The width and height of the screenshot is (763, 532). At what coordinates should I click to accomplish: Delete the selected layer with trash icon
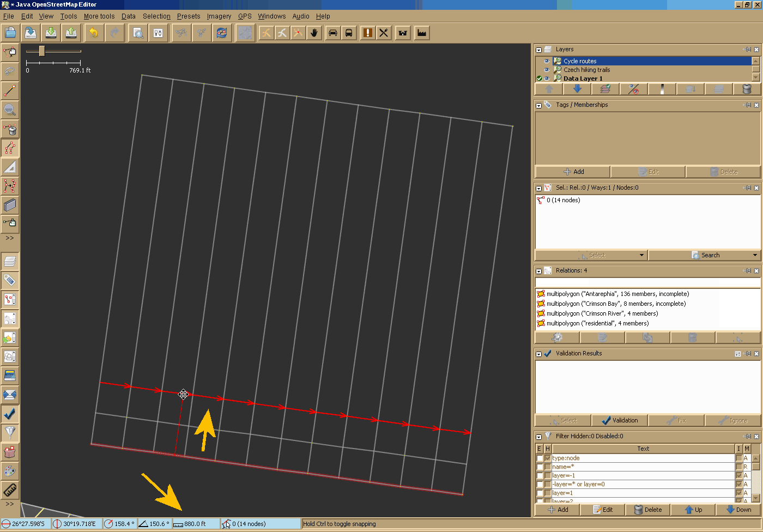(747, 89)
